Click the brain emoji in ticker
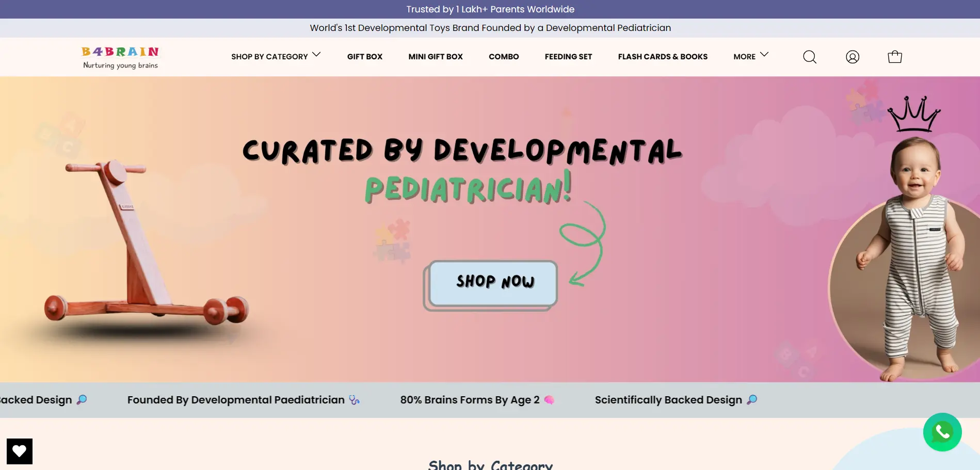980x470 pixels. pos(549,400)
